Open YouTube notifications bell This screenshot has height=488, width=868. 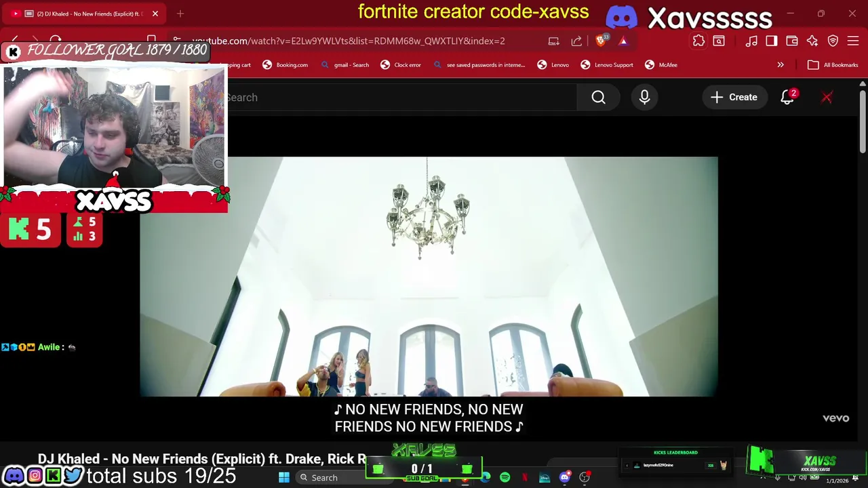coord(787,98)
